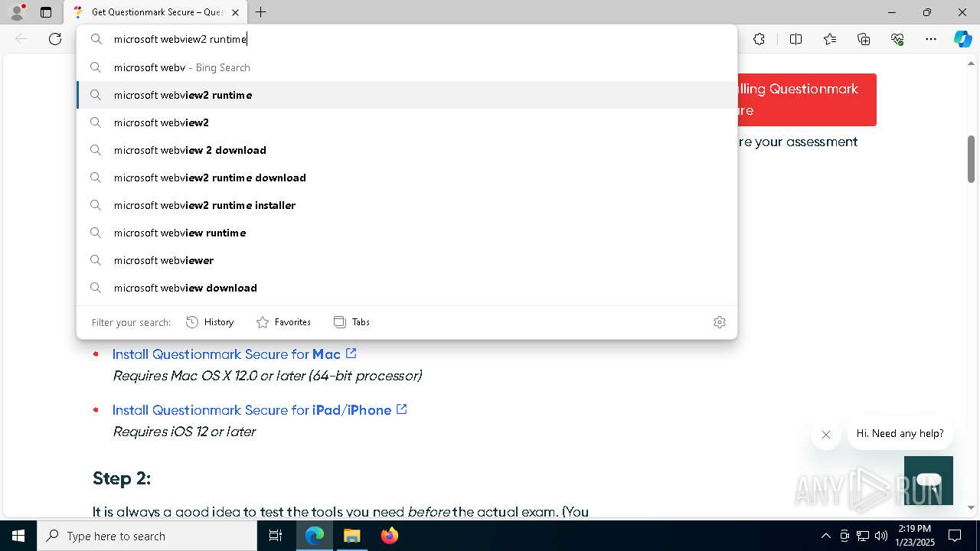Click the taskbar 'Type here to search' box

(147, 536)
